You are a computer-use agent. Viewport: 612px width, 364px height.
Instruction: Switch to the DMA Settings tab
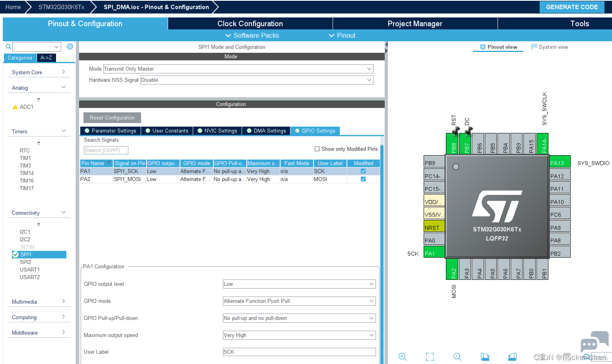pyautogui.click(x=266, y=131)
